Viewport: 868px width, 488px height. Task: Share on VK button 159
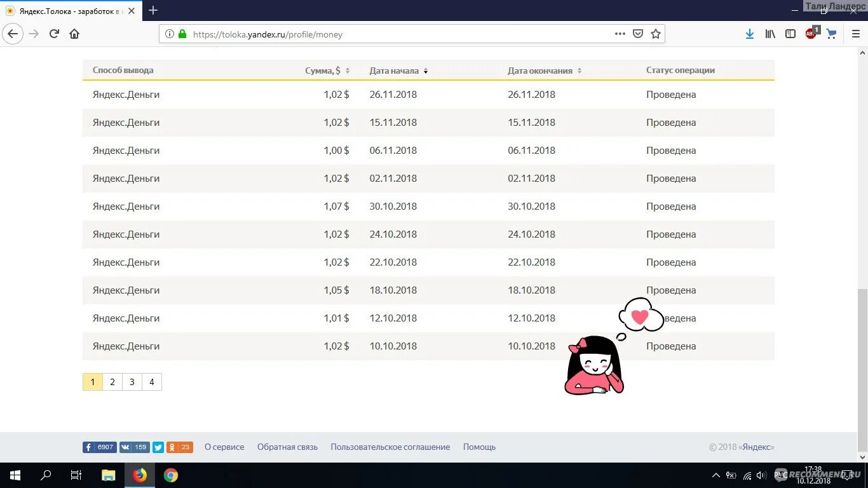[134, 447]
